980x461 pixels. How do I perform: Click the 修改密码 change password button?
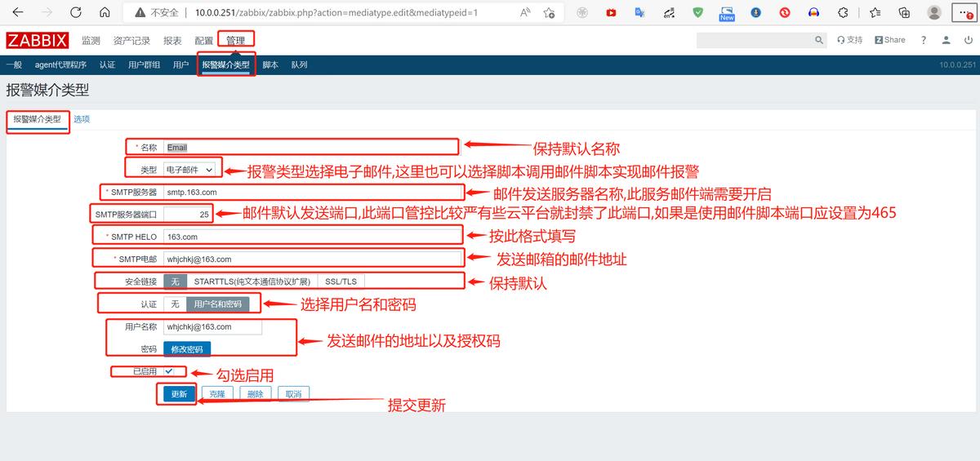(187, 349)
